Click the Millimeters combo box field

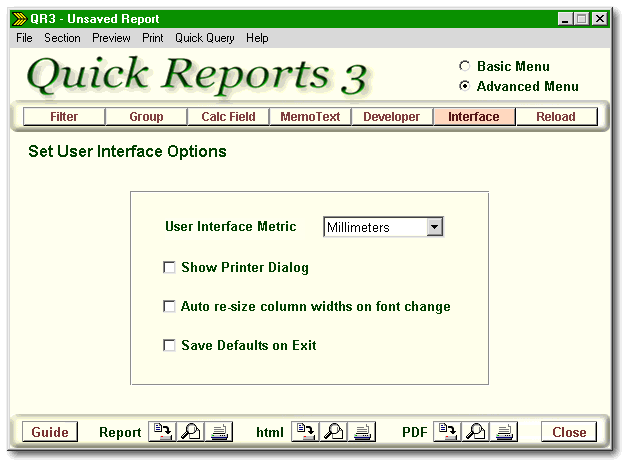tap(383, 227)
